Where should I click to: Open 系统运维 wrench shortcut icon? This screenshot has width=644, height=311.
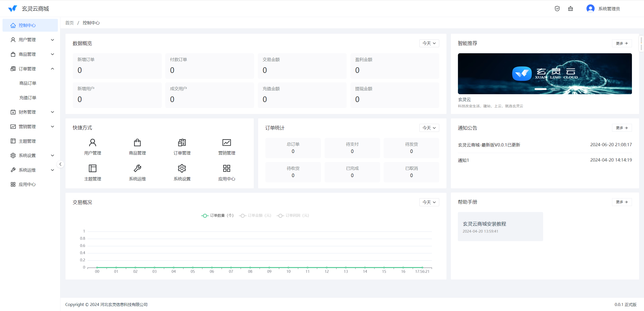coord(137,168)
